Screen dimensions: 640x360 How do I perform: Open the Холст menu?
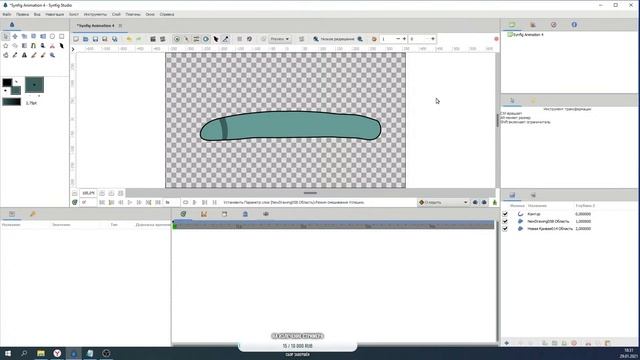(x=74, y=14)
